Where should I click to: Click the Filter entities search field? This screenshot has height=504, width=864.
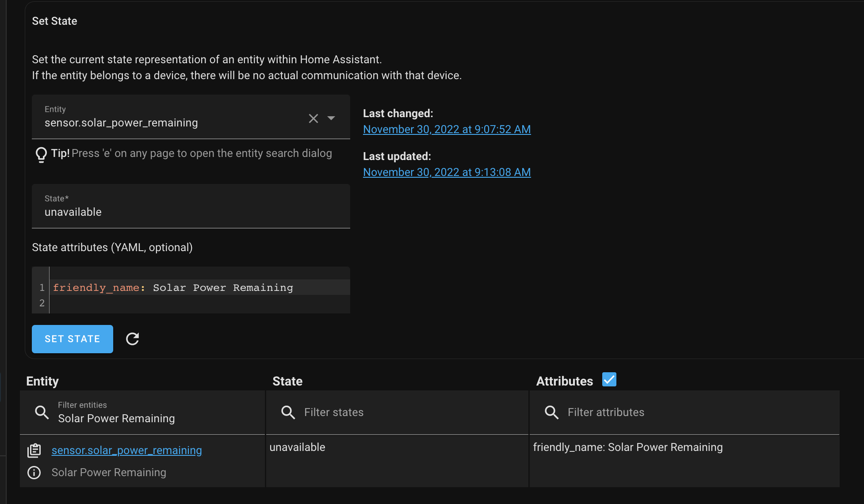[x=142, y=412]
